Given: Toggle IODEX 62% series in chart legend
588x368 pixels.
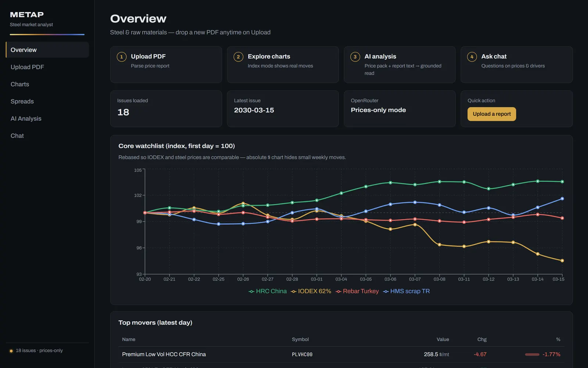Looking at the screenshot, I should [311, 291].
